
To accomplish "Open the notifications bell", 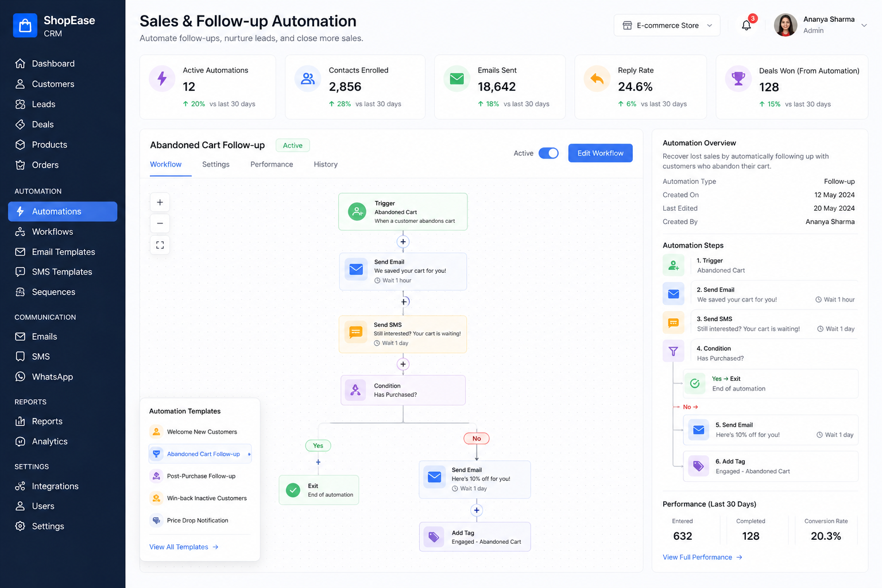I will pyautogui.click(x=746, y=25).
